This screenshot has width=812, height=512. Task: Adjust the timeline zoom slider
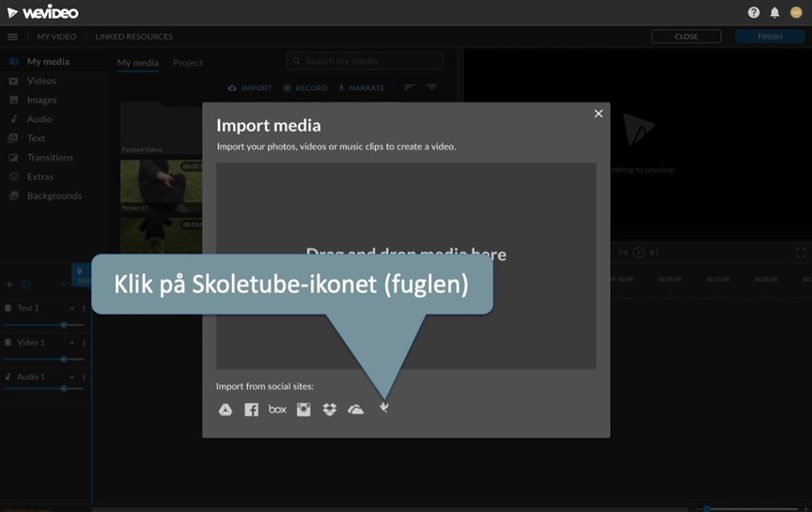click(x=748, y=509)
